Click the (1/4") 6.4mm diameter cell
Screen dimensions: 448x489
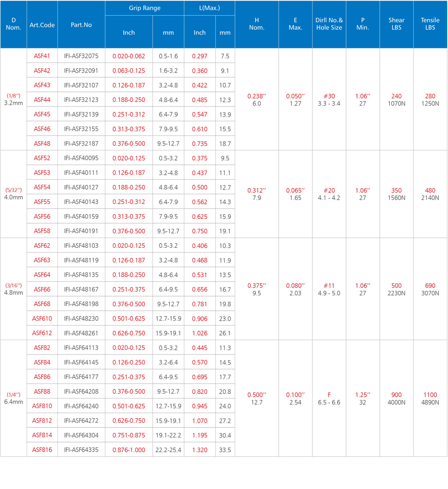[14, 398]
